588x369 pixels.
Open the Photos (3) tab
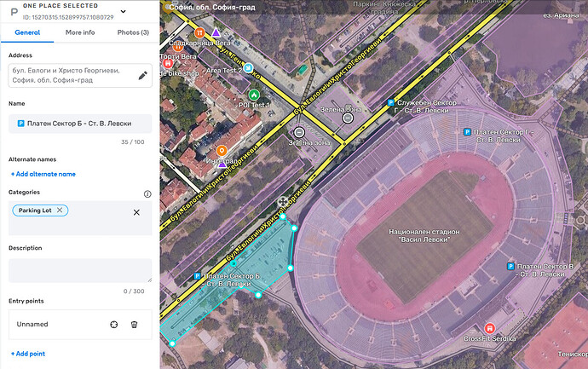(x=133, y=32)
